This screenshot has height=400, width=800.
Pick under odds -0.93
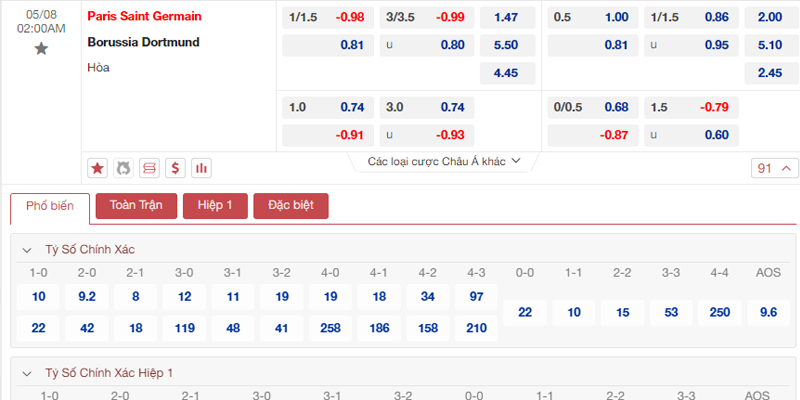coord(427,135)
